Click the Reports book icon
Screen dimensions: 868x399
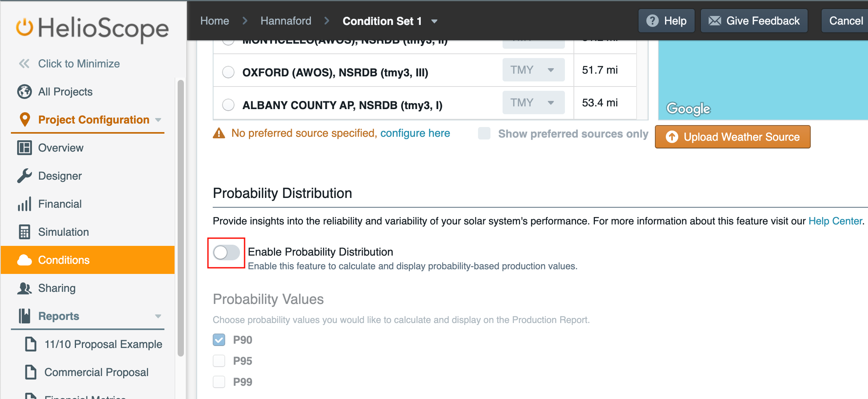[24, 316]
